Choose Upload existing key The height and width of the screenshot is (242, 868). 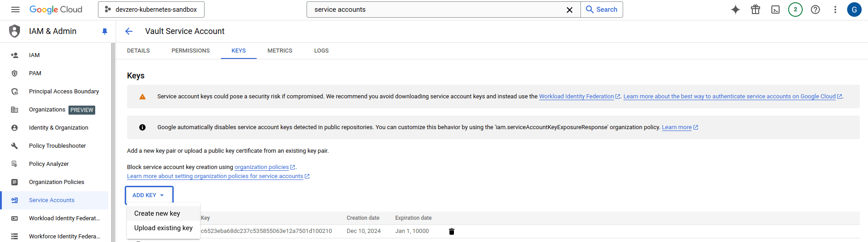pos(163,228)
